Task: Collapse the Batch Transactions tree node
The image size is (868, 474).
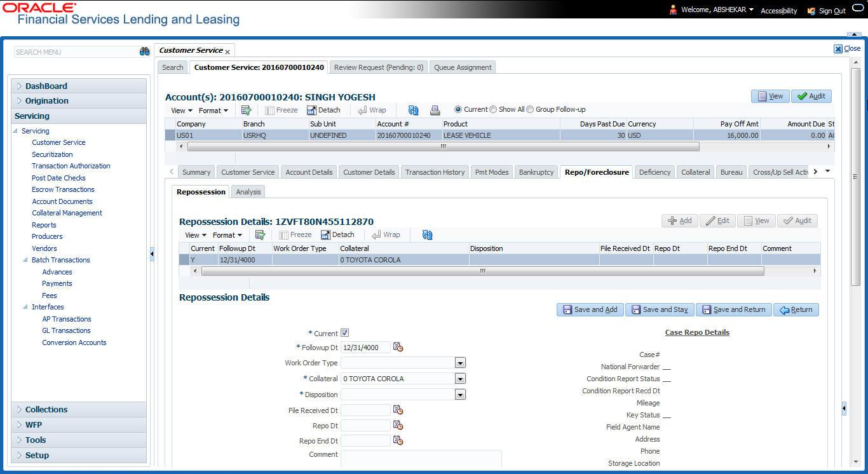Action: (x=26, y=260)
